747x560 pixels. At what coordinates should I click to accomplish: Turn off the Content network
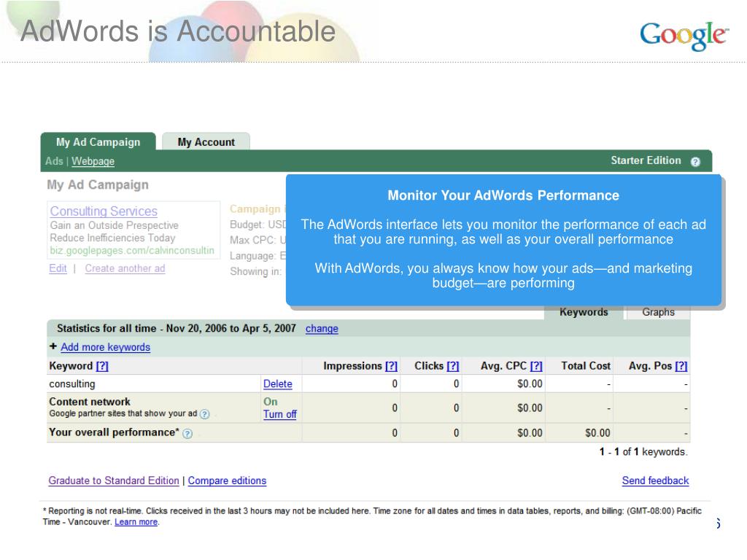(x=280, y=414)
